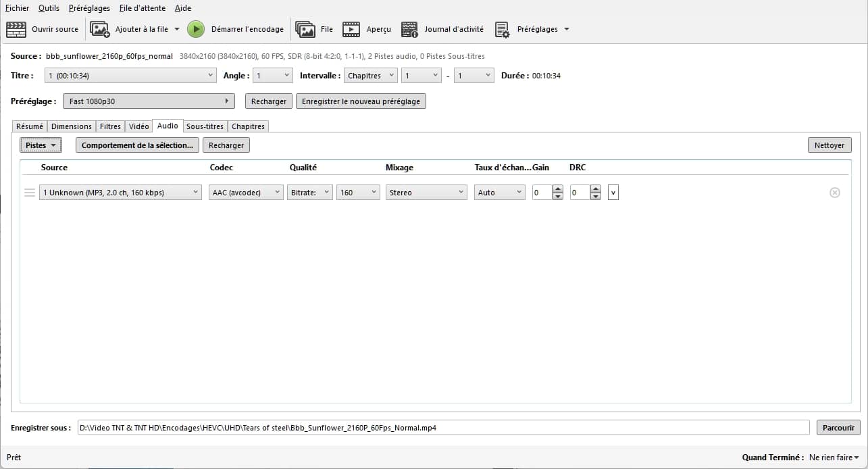Screen dimensions: 868x469
Task: Click the Enregistrer sous file path field
Action: click(x=442, y=428)
